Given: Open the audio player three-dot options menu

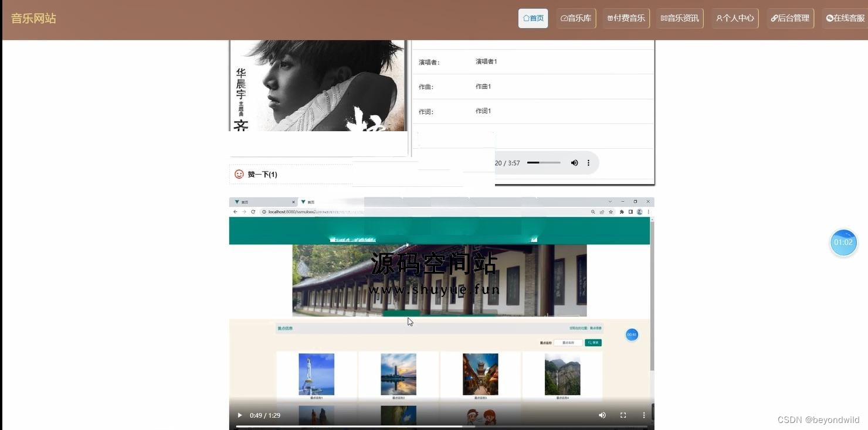Looking at the screenshot, I should [588, 163].
